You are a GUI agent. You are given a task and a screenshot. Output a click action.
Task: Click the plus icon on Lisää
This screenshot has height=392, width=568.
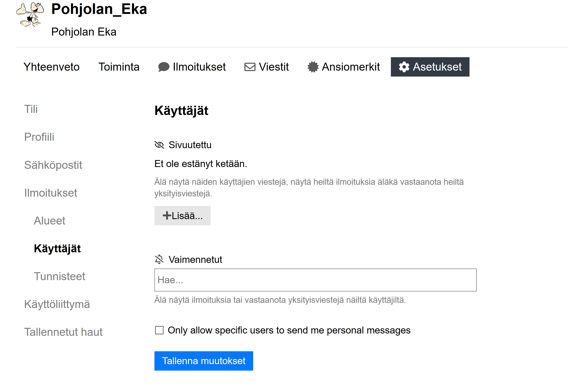click(x=167, y=215)
